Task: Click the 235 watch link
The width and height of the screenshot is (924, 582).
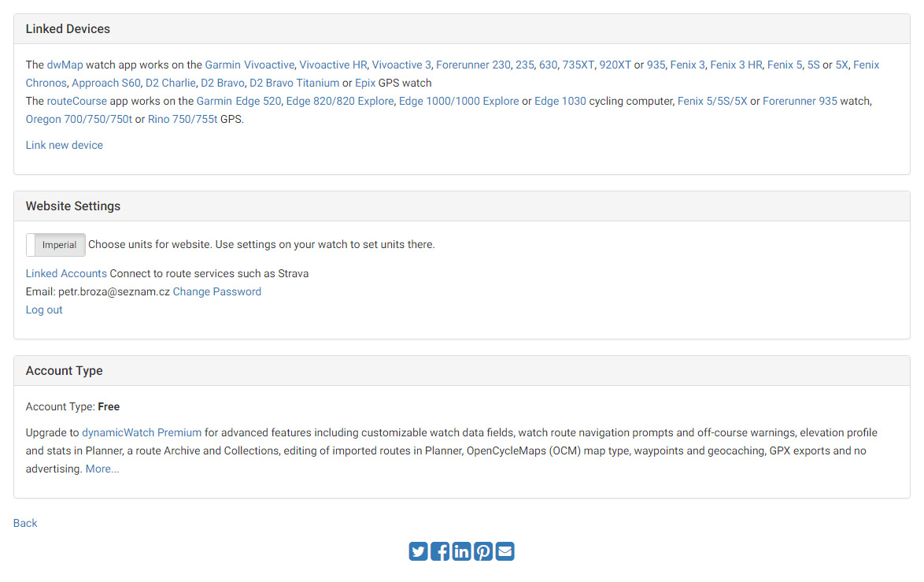Action: click(524, 65)
